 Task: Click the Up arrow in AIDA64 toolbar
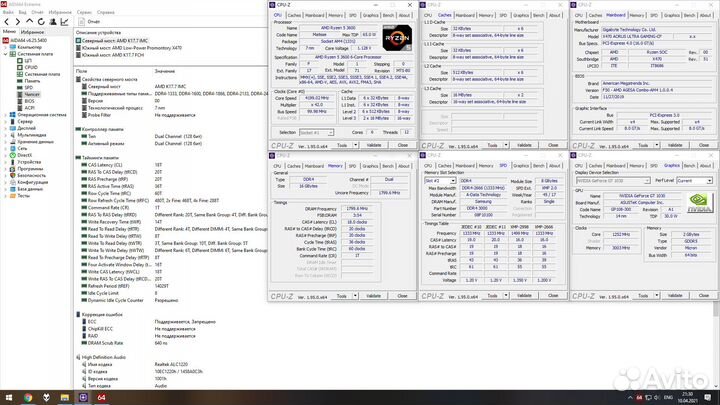point(27,19)
